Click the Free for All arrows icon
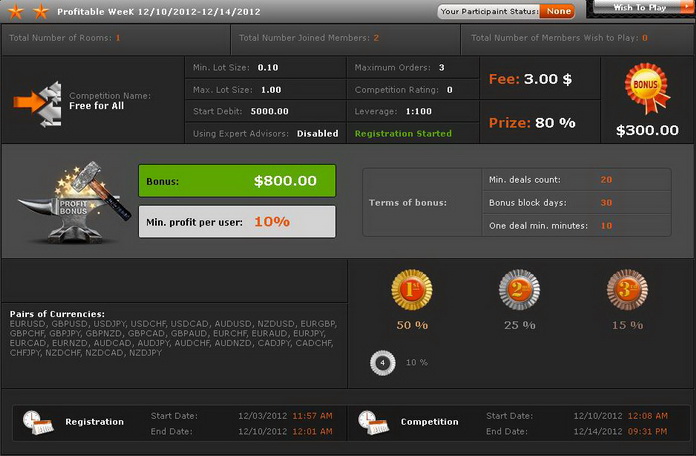Screen dimensions: 696x456 tap(38, 103)
